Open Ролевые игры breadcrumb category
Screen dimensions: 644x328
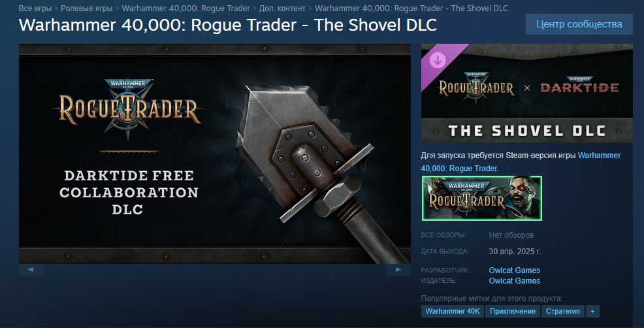(86, 8)
